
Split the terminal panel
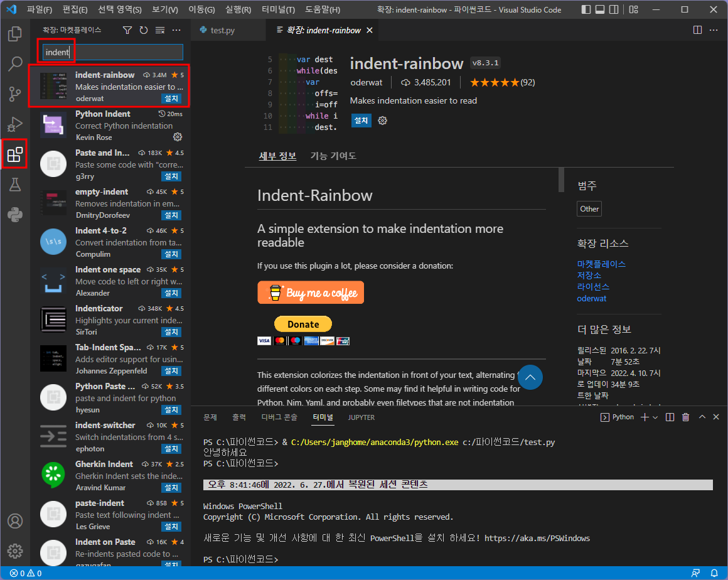[x=670, y=417]
